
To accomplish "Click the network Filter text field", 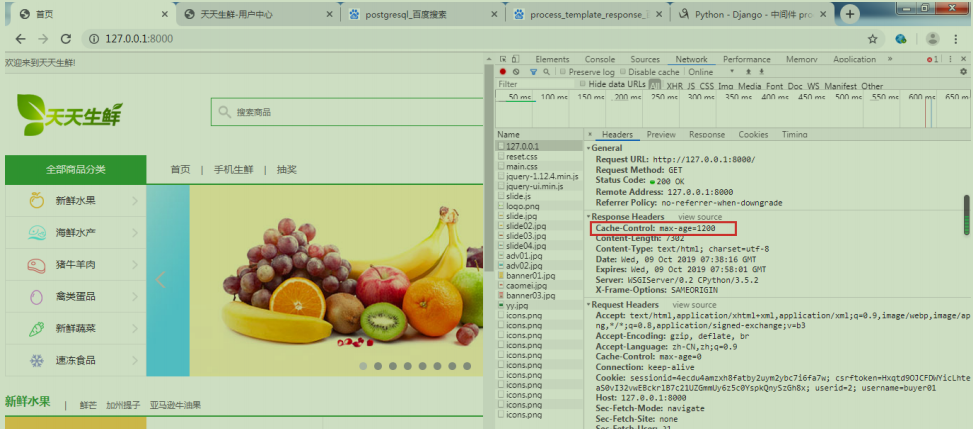I will coord(535,84).
